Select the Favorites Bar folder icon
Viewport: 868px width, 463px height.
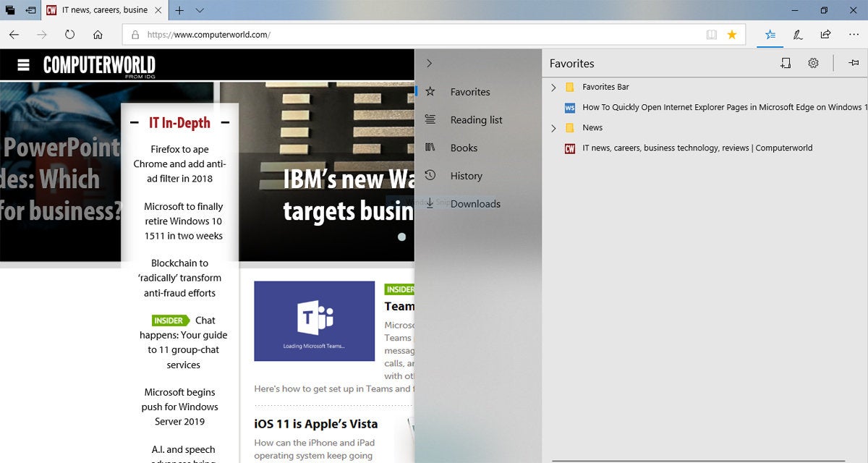click(570, 87)
